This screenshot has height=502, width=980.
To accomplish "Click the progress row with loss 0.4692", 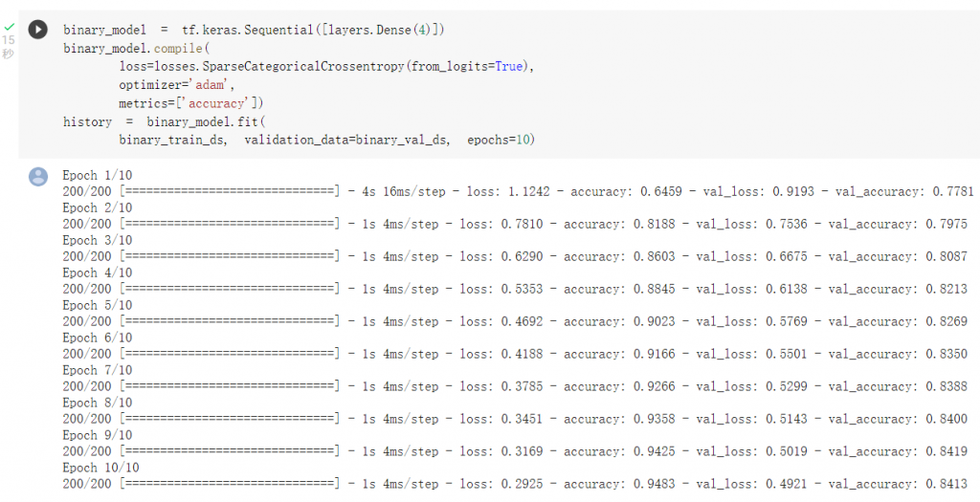I will point(515,321).
